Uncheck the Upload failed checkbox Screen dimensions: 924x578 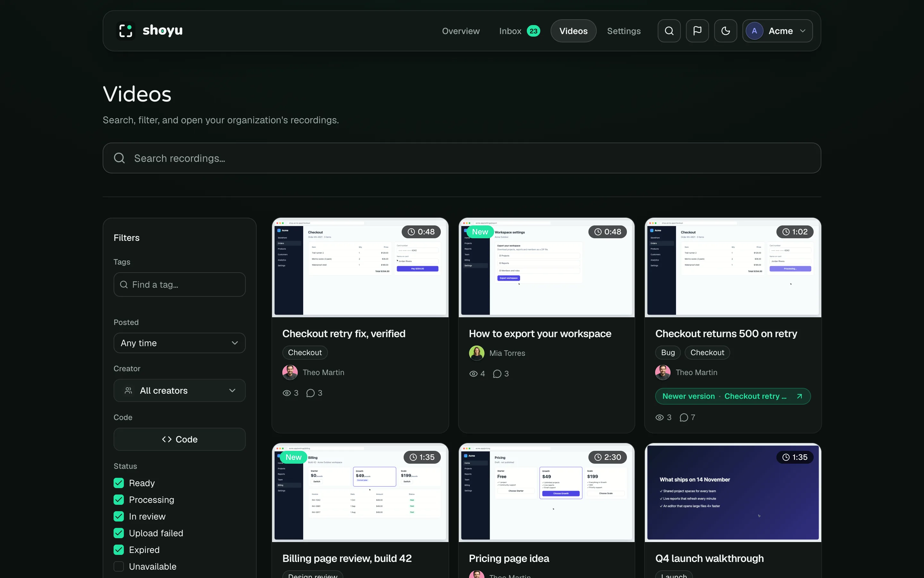(119, 533)
